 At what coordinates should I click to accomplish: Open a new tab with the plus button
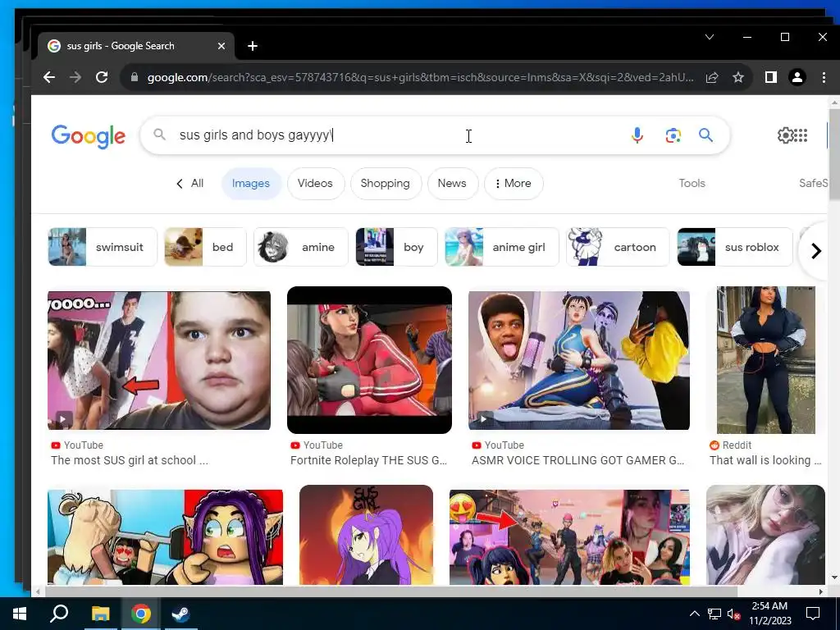click(253, 46)
